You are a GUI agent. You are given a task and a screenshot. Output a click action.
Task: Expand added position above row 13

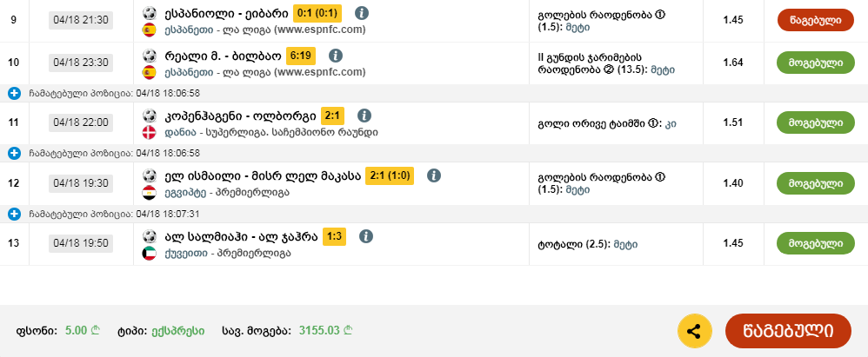click(14, 213)
